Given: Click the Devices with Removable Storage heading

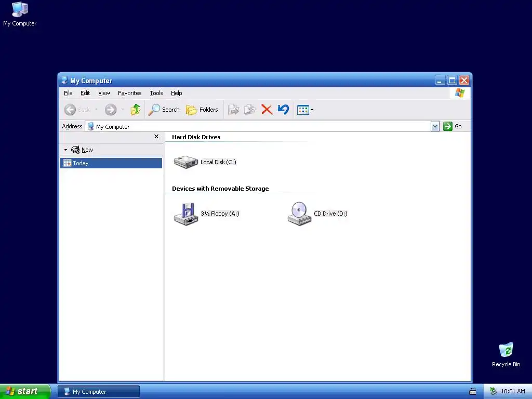Looking at the screenshot, I should click(220, 189).
